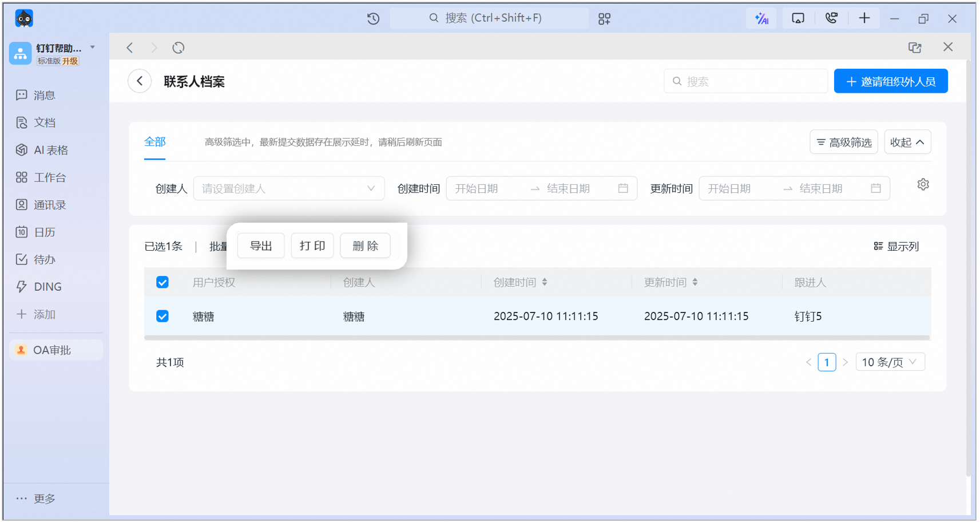
Task: Click 添加 in the sidebar
Action: [35, 314]
